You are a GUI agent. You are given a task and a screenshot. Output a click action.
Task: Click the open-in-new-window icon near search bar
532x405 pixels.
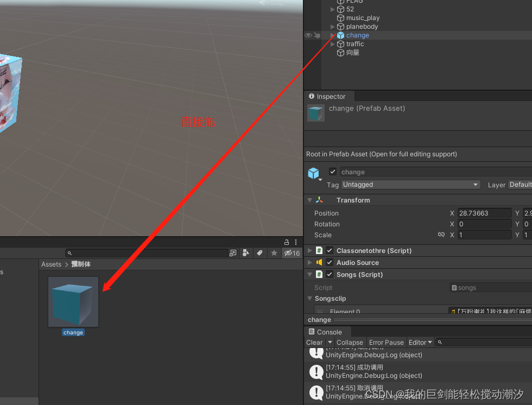[232, 253]
